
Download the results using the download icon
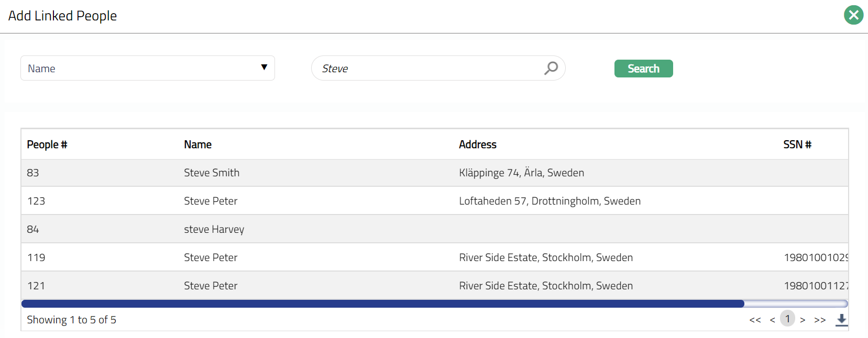pos(841,320)
